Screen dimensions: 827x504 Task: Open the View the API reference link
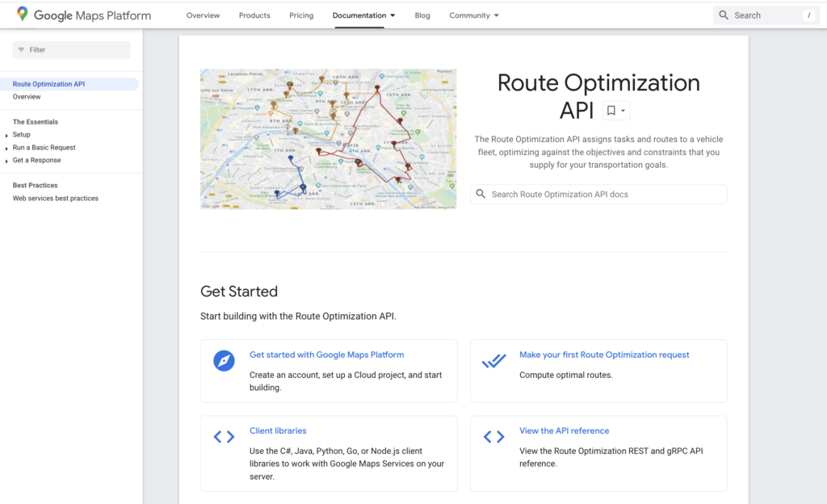point(564,430)
